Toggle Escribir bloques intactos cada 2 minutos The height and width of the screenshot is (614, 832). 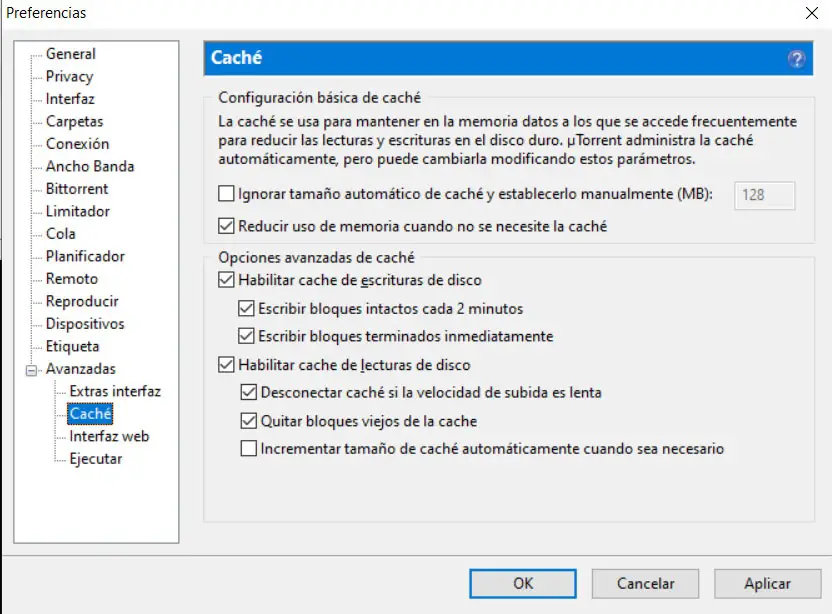[x=247, y=308]
